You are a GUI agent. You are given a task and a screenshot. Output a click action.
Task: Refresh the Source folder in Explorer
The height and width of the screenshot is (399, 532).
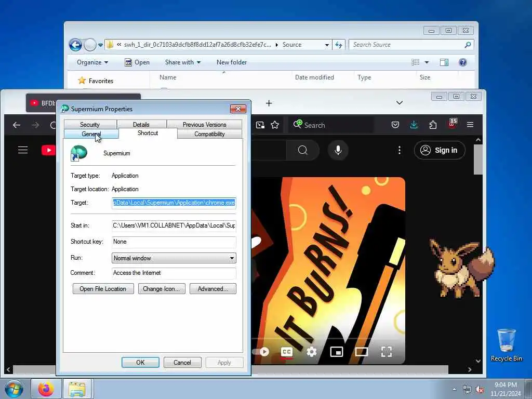[x=339, y=45]
